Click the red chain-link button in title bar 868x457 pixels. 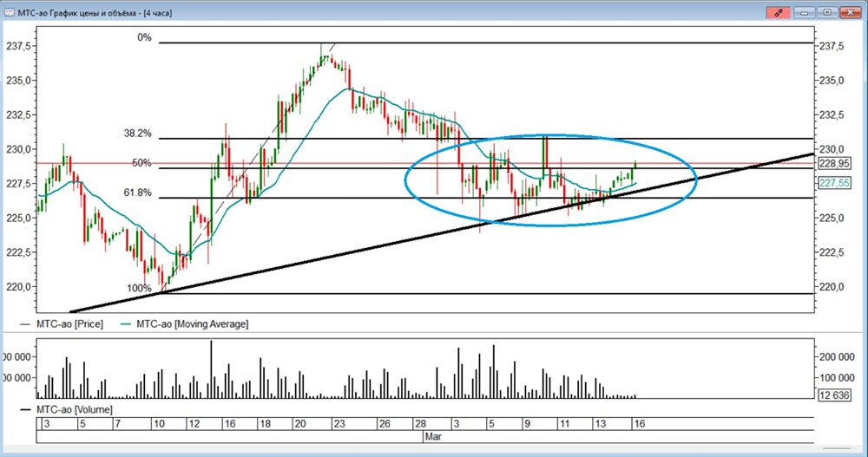tap(778, 12)
